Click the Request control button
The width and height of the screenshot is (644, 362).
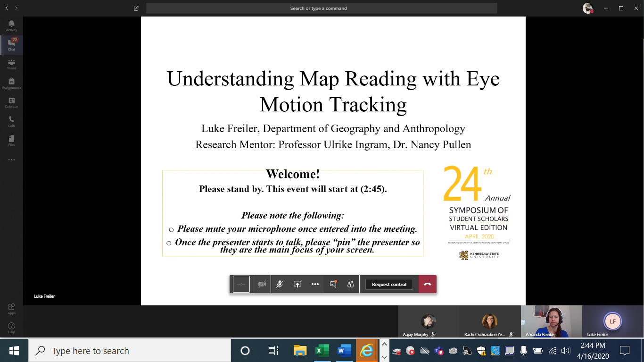[389, 285]
